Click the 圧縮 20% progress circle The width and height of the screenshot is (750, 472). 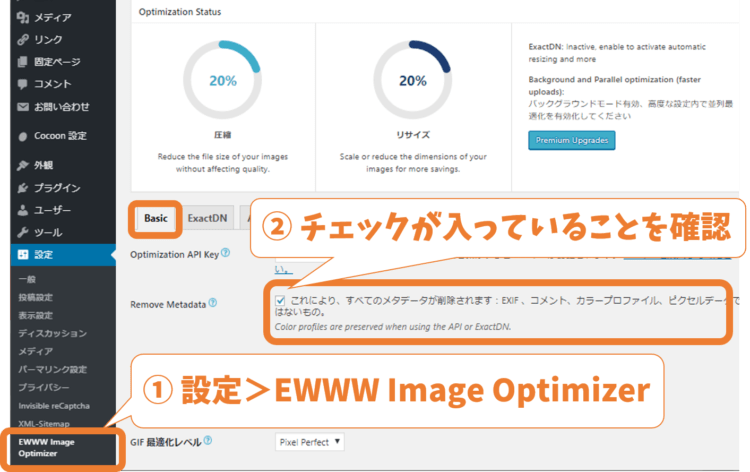tap(222, 80)
